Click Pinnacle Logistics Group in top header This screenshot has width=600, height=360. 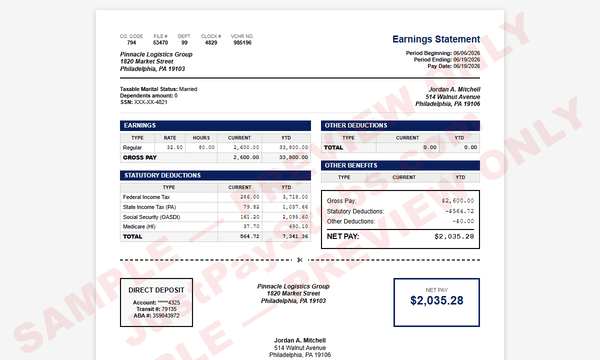tap(156, 54)
